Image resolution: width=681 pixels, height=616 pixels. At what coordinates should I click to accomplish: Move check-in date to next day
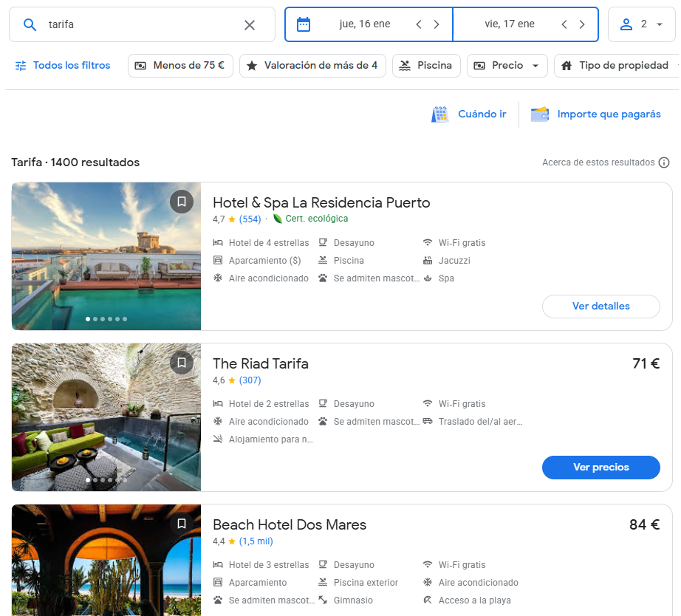click(x=437, y=24)
